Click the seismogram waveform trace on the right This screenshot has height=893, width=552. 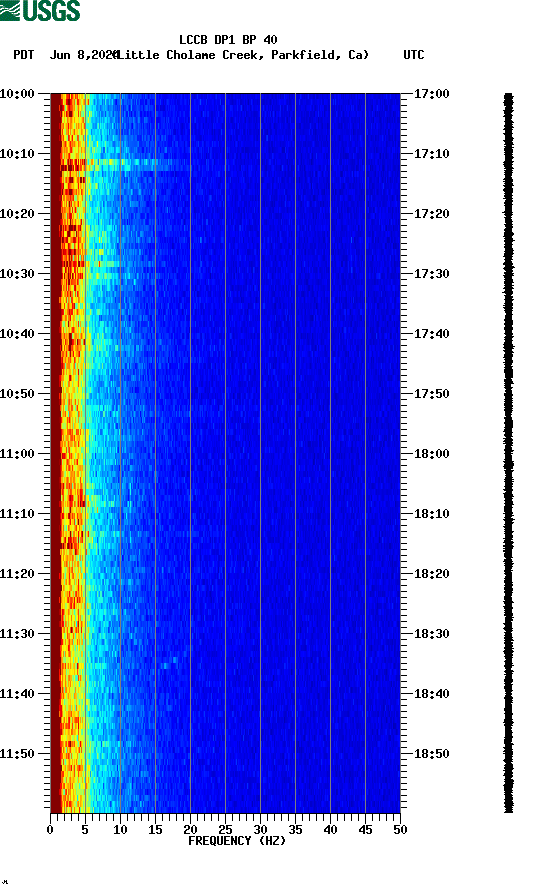click(x=508, y=453)
